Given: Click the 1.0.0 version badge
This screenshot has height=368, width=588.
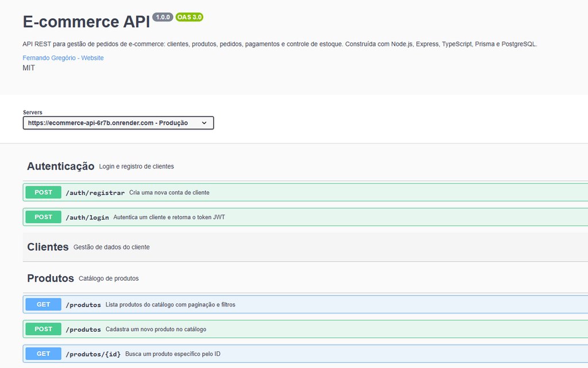Looking at the screenshot, I should tap(163, 17).
